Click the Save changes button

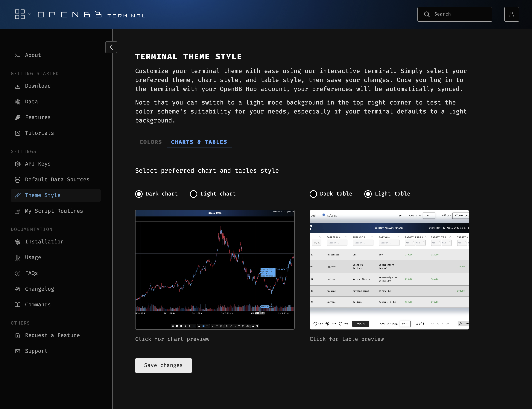click(x=163, y=365)
